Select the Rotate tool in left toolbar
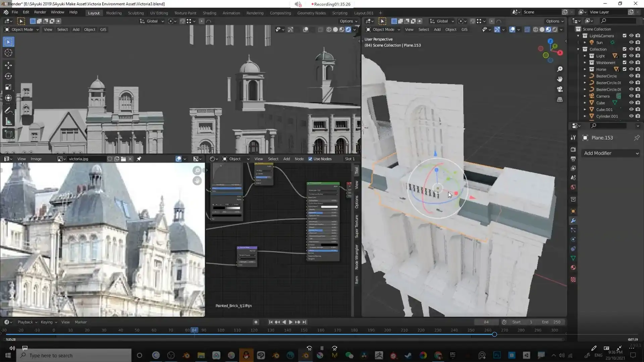The image size is (644, 362). tap(8, 76)
